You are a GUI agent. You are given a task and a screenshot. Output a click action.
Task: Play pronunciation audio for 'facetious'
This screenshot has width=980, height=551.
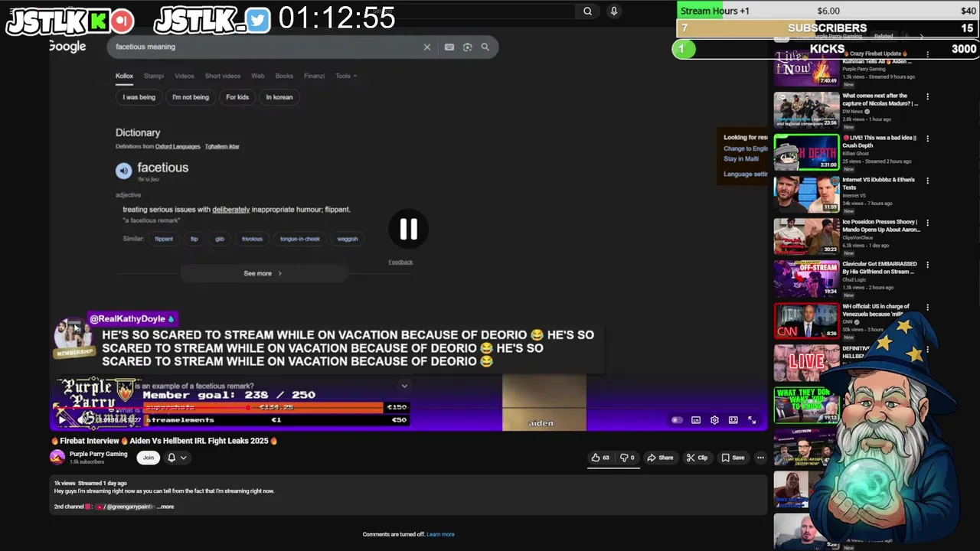(x=123, y=171)
